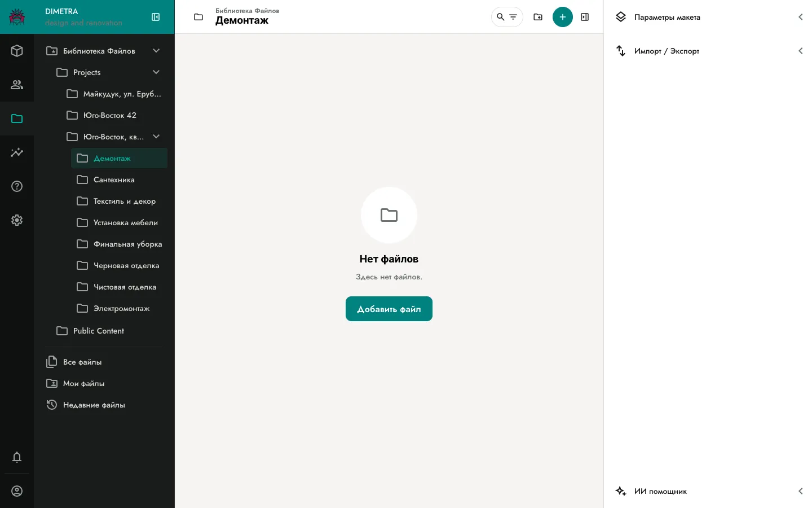Open the Электромонтаж folder
The height and width of the screenshot is (508, 812).
click(x=119, y=308)
